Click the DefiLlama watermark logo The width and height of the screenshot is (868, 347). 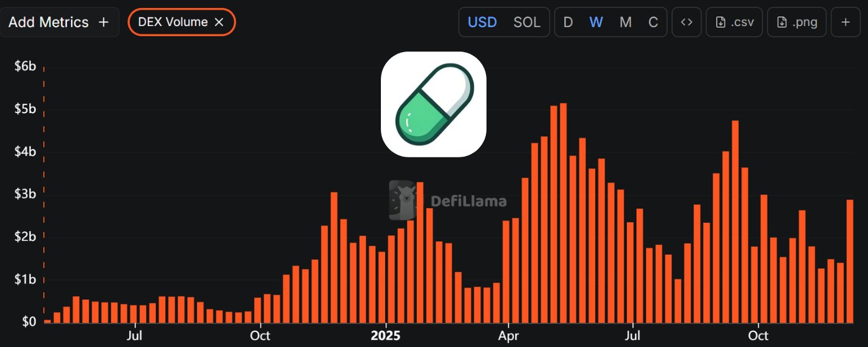point(403,200)
